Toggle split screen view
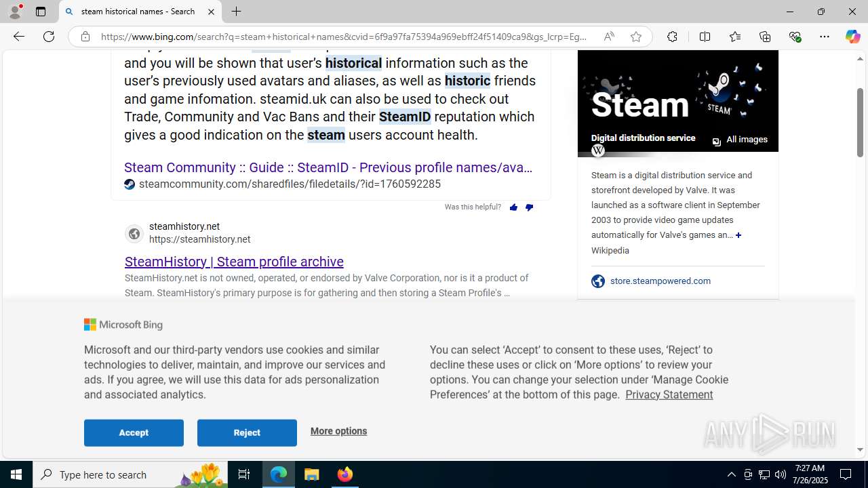 (705, 37)
